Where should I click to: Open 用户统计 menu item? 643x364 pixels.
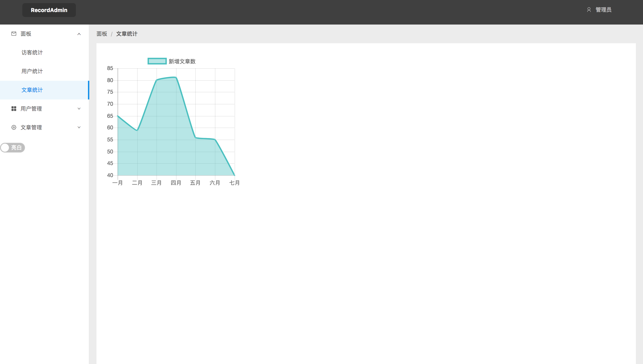(x=32, y=71)
